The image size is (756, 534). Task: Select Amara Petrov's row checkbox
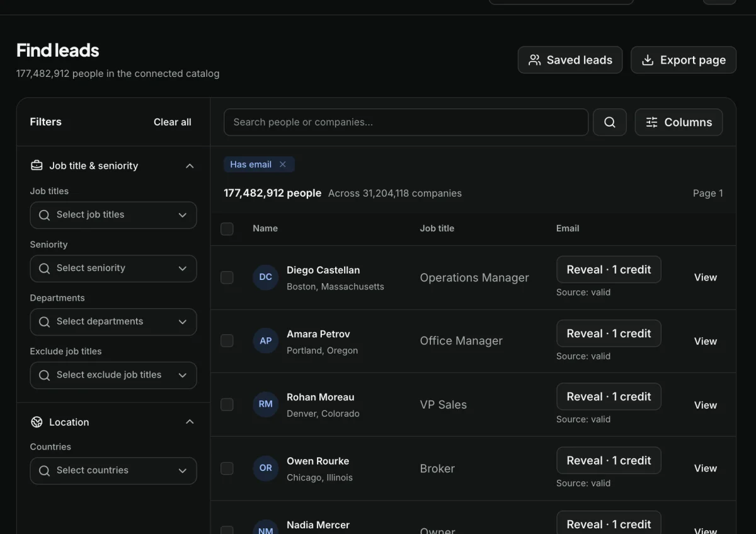point(227,341)
